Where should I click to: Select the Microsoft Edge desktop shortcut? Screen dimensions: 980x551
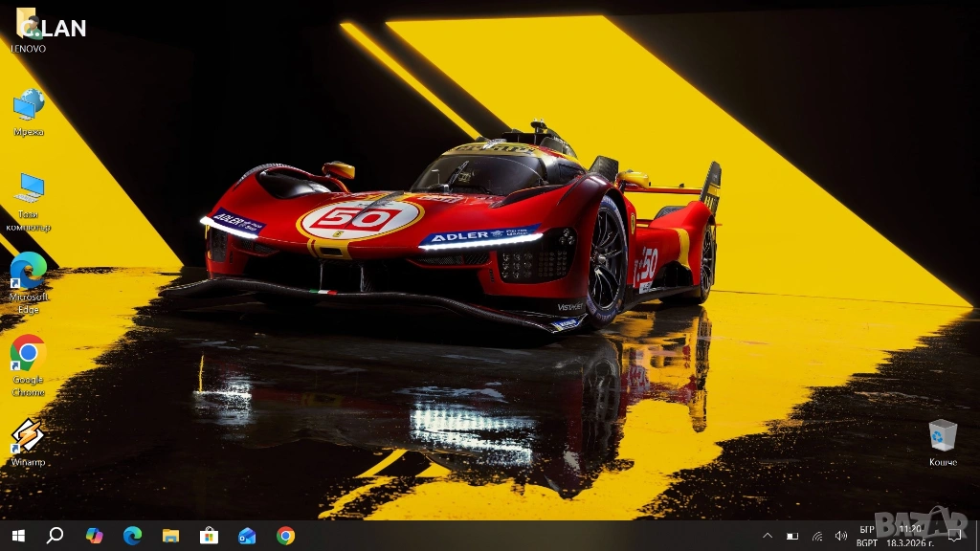click(x=29, y=272)
